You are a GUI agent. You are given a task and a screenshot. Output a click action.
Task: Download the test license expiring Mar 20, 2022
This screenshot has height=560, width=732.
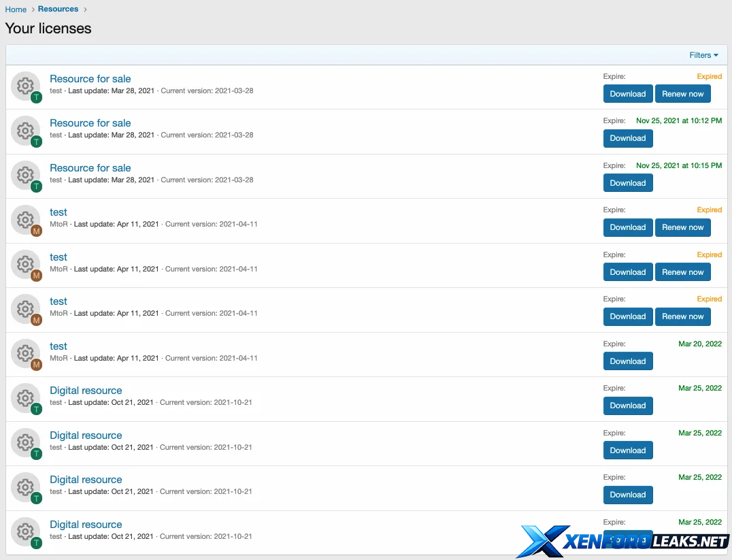[x=627, y=361]
